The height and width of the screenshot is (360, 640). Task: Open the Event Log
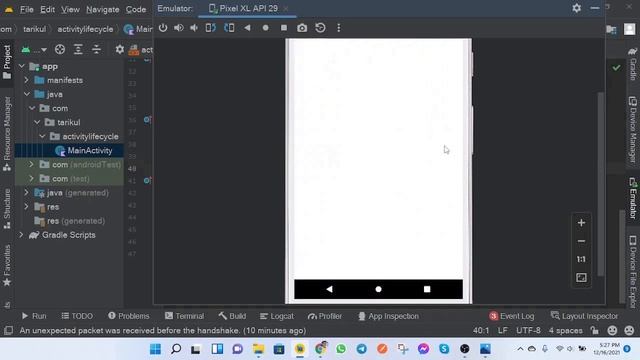click(x=512, y=316)
